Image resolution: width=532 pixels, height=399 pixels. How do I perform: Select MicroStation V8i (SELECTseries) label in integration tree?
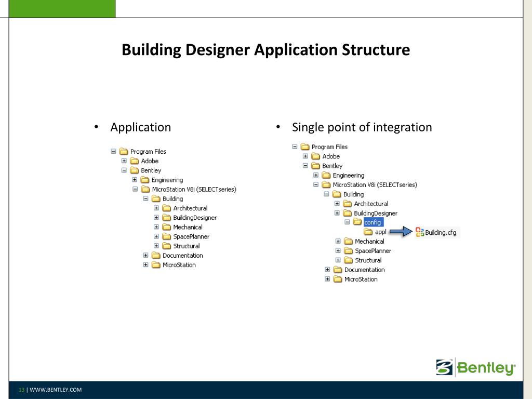tap(375, 185)
